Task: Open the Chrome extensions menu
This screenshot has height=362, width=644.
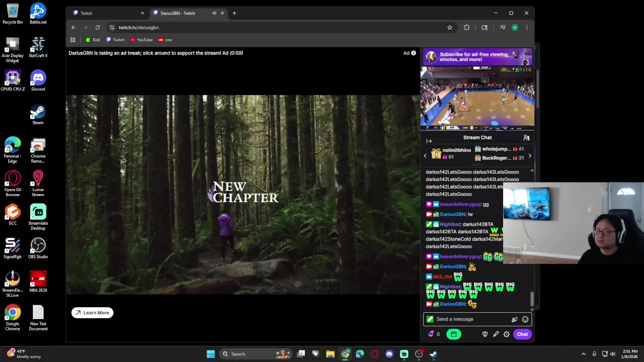Action: (x=467, y=28)
